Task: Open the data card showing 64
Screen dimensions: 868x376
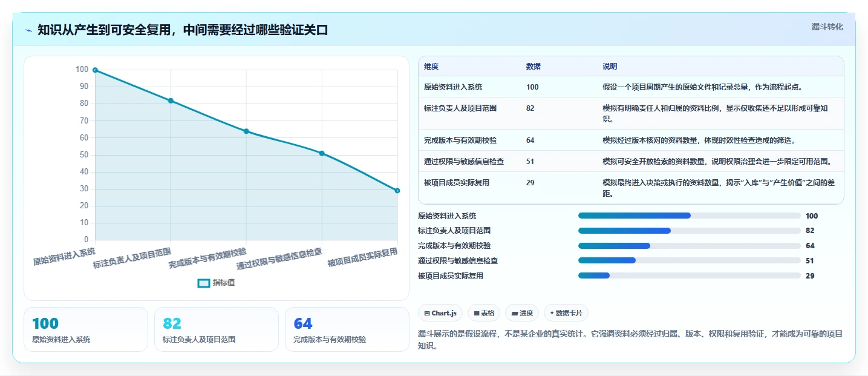Action: click(347, 329)
